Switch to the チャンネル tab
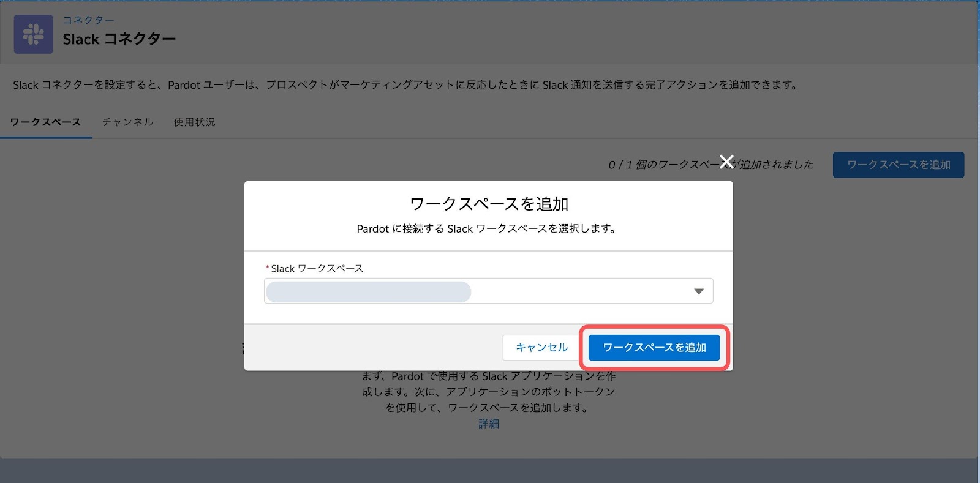This screenshot has height=483, width=980. click(x=127, y=122)
